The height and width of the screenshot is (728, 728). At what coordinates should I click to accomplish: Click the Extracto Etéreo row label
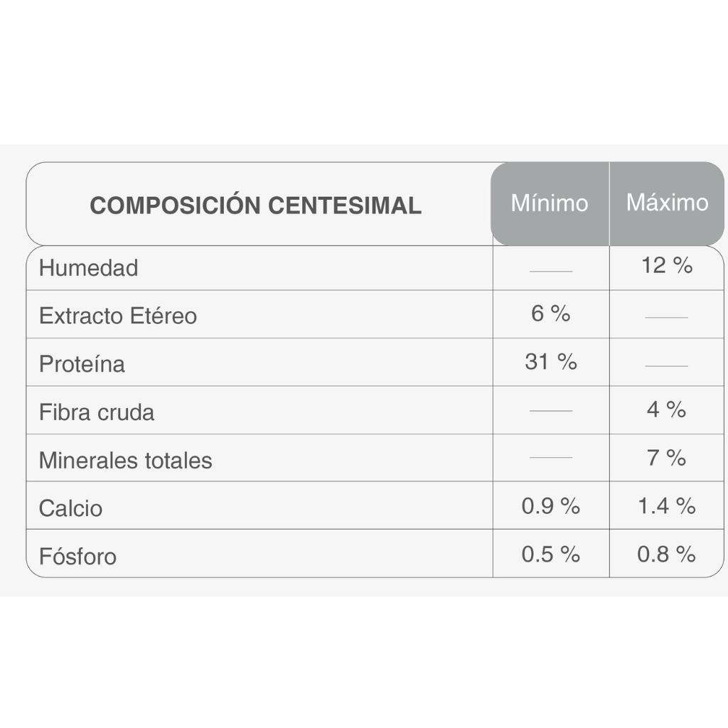tap(117, 316)
